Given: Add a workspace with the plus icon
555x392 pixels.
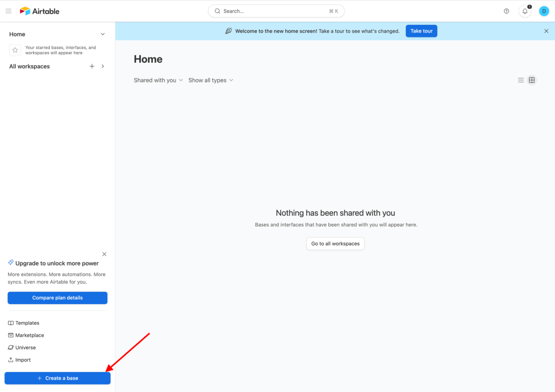Looking at the screenshot, I should point(92,66).
